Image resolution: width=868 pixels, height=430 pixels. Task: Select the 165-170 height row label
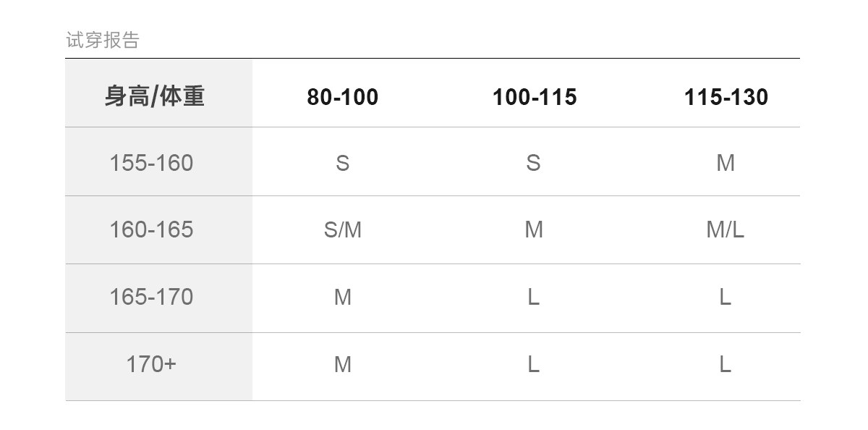point(151,297)
